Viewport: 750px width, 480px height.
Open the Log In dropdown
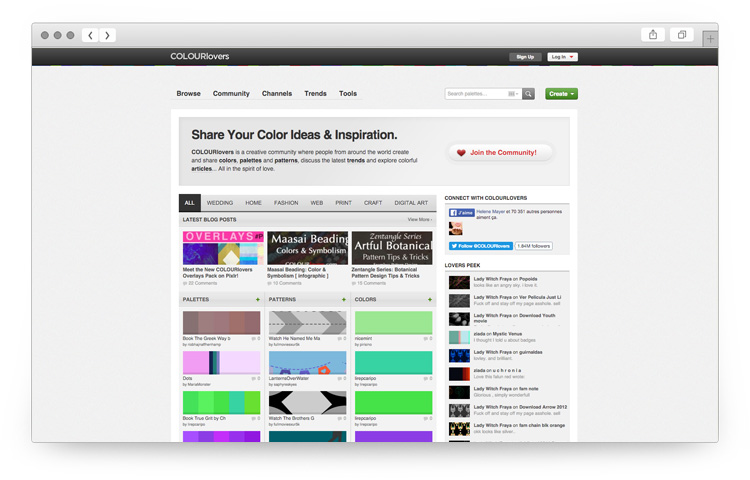click(562, 57)
